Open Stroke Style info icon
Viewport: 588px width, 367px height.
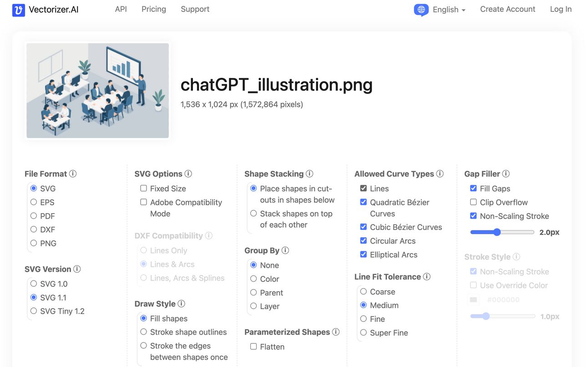point(516,256)
